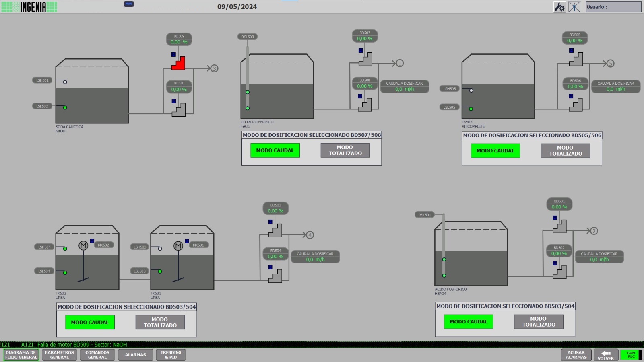
Task: Enable MODO CAUDAL under the acido fosforico tank
Action: [469, 322]
